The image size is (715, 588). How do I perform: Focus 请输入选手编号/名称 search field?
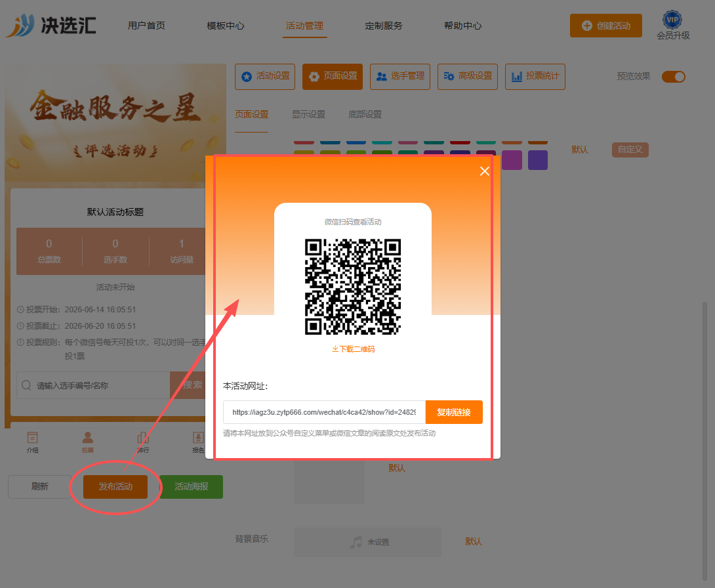(x=94, y=385)
